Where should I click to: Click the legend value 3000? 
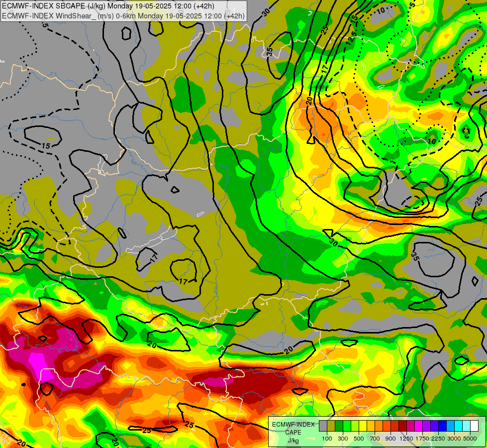click(x=454, y=439)
